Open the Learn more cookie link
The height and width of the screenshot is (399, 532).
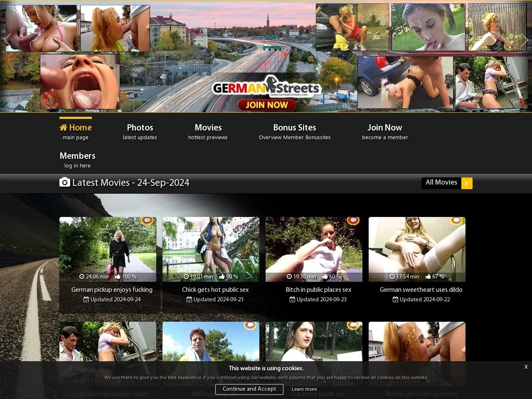[304, 389]
